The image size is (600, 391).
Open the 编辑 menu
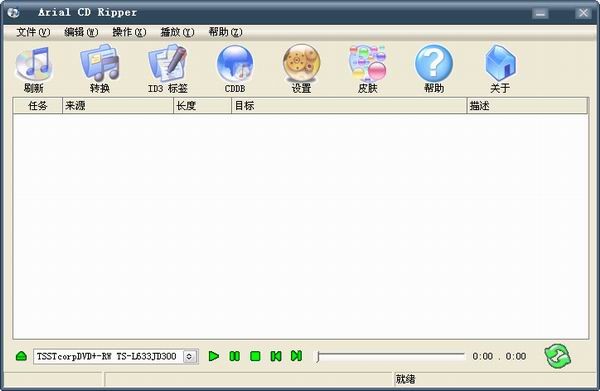[81, 32]
